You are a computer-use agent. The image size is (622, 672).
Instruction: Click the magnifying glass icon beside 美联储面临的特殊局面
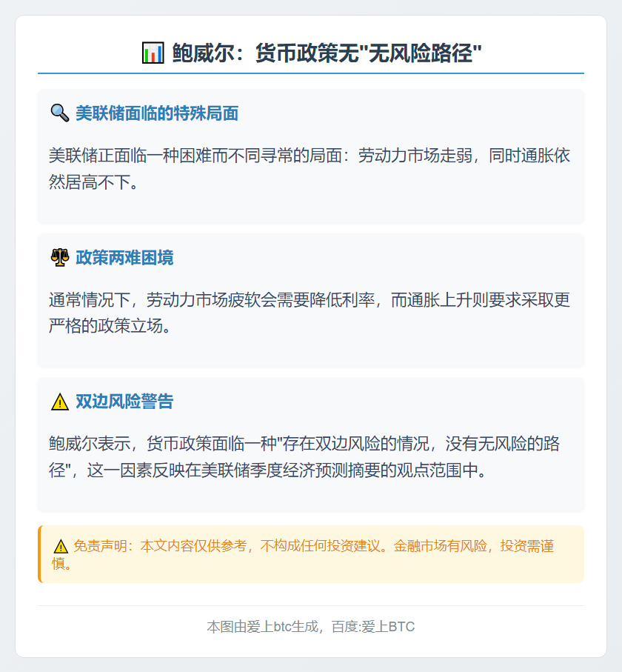(59, 113)
